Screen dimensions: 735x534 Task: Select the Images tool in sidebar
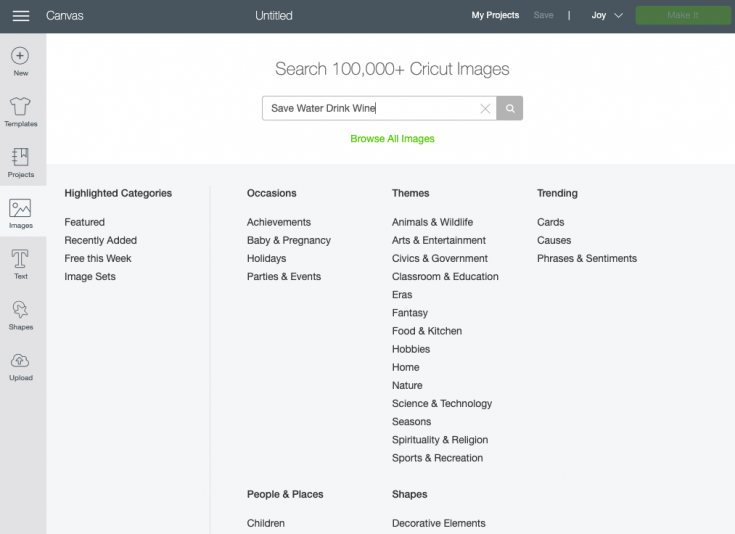pos(21,213)
